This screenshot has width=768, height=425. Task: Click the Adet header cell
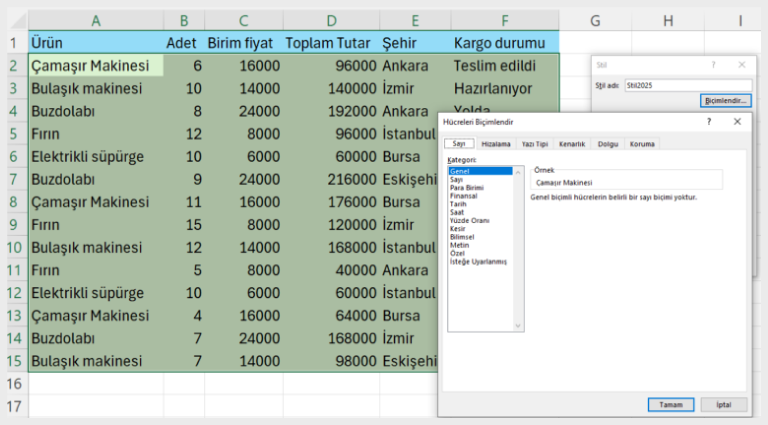coord(184,43)
